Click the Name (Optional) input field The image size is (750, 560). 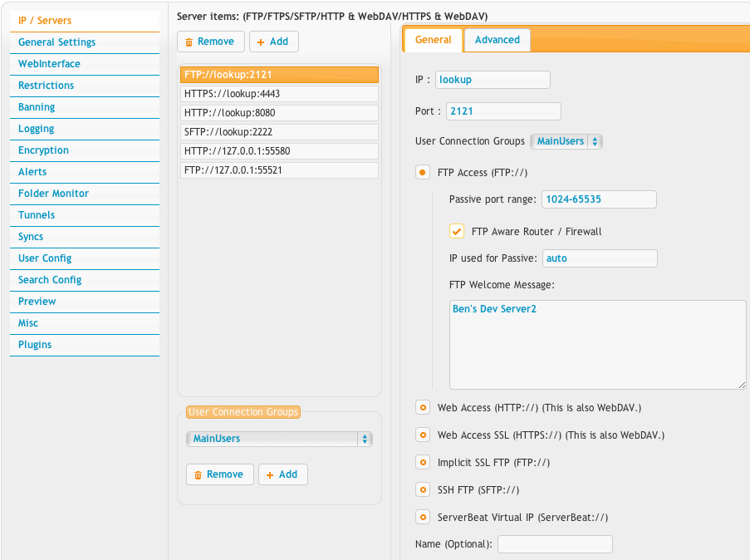(554, 543)
